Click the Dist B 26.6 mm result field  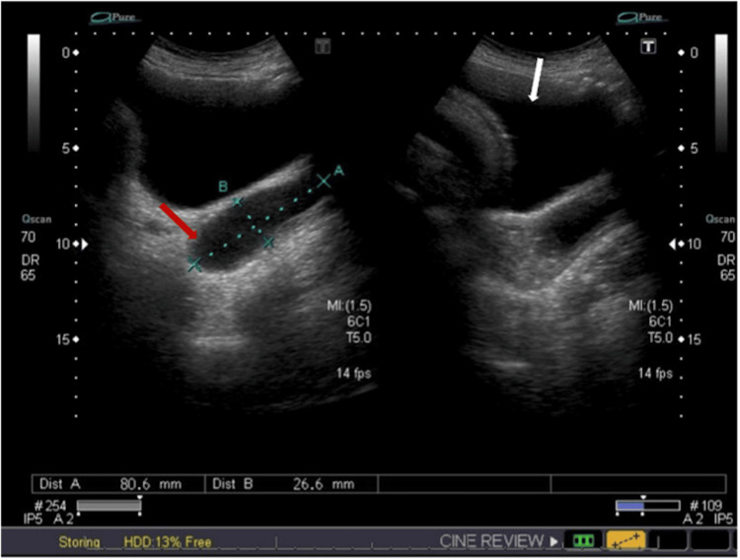pos(291,484)
